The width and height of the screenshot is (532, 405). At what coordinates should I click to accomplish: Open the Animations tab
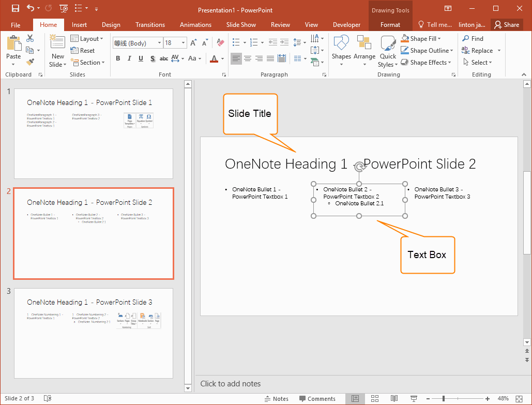pyautogui.click(x=195, y=25)
